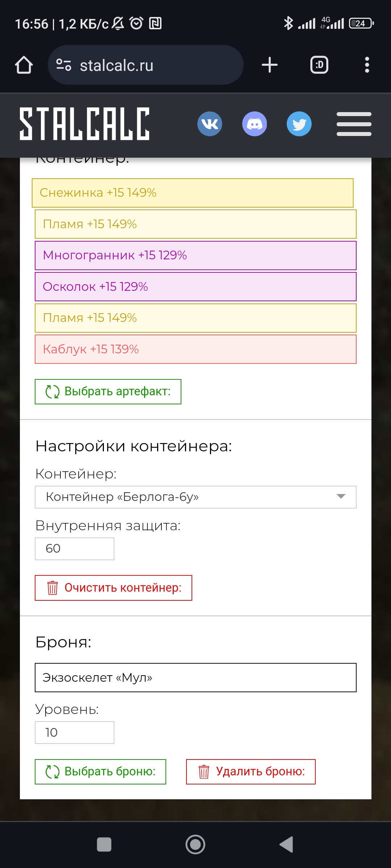
Task: Tap the stalcalc.ru address bar
Action: coord(146,65)
